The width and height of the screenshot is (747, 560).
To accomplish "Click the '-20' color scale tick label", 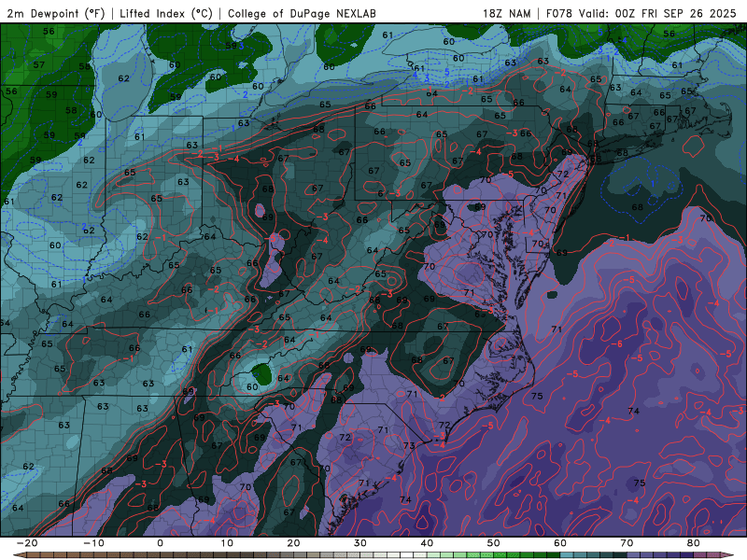I will pyautogui.click(x=27, y=543).
